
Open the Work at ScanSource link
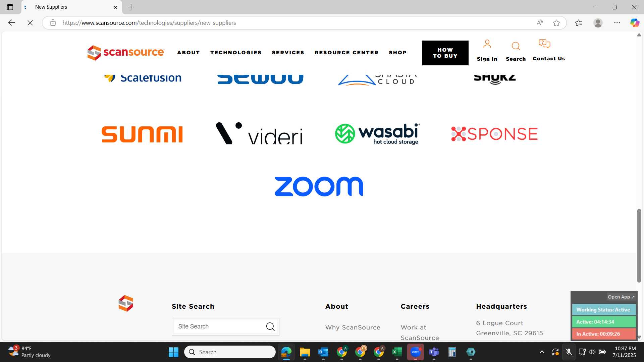[420, 333]
